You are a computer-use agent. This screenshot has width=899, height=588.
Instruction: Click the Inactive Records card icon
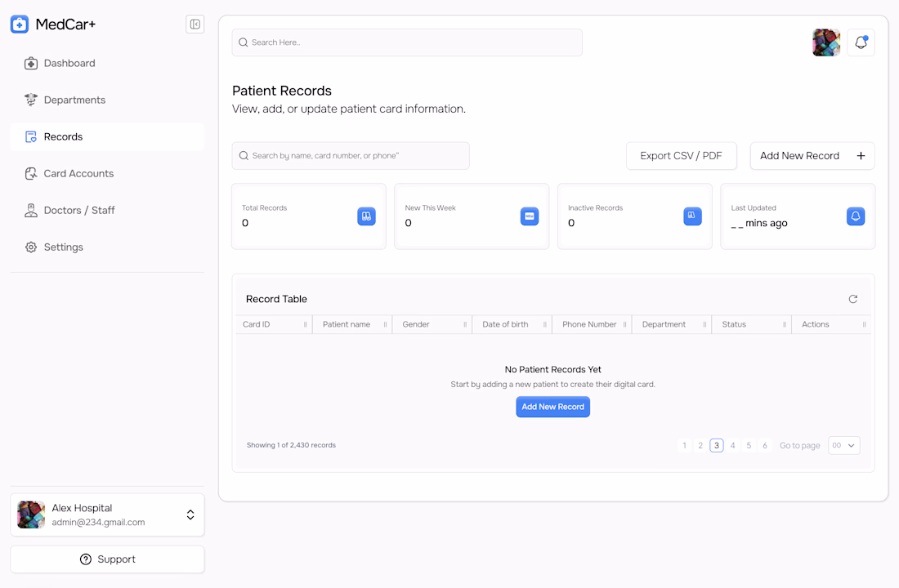[692, 216]
